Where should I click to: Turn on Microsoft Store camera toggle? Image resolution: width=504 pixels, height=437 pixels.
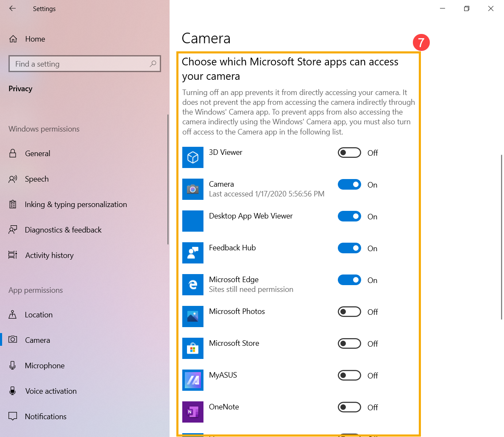pos(349,343)
